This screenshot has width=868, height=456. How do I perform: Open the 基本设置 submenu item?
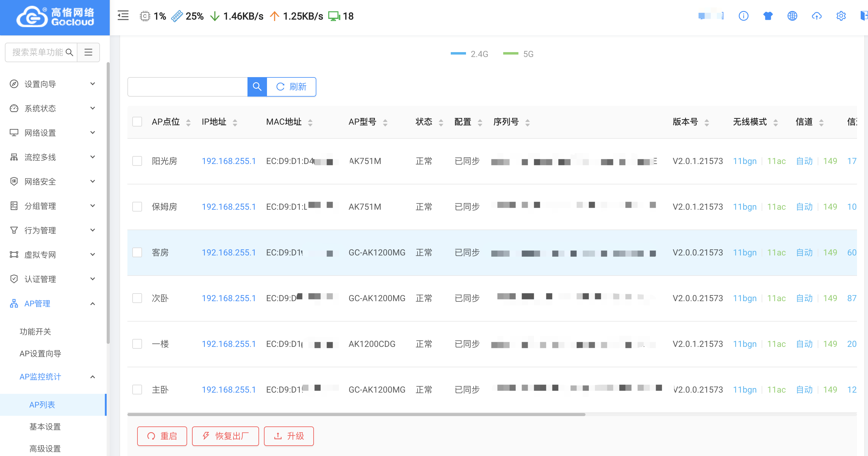click(45, 427)
